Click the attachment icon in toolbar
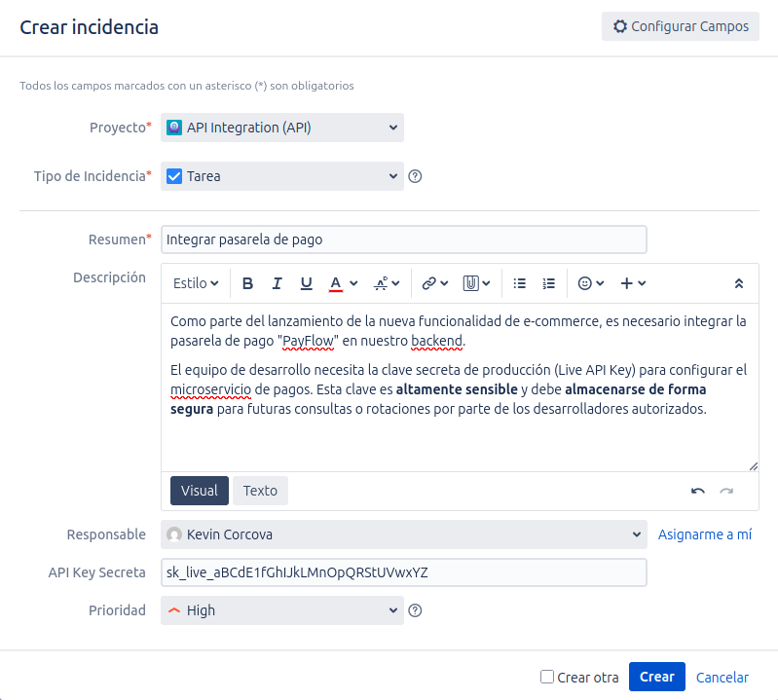The height and width of the screenshot is (700, 778). point(470,283)
